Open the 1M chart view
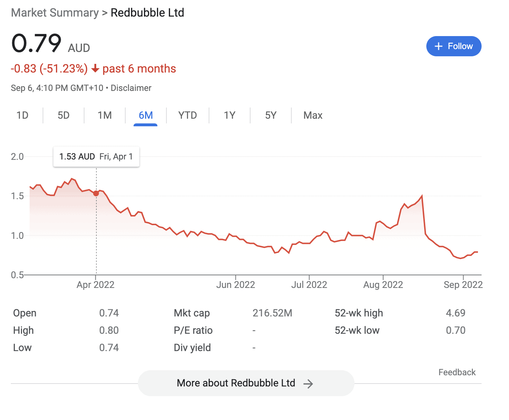The image size is (509, 420). 104,115
